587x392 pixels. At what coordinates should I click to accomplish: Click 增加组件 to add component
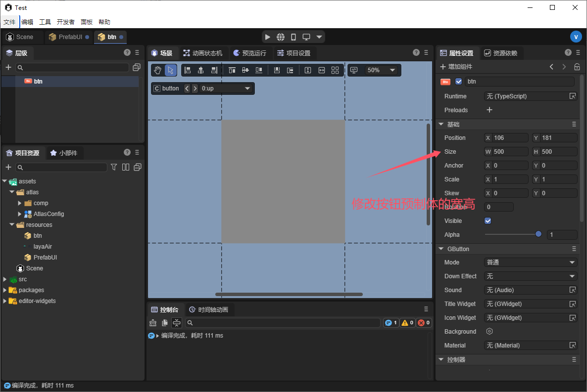456,67
